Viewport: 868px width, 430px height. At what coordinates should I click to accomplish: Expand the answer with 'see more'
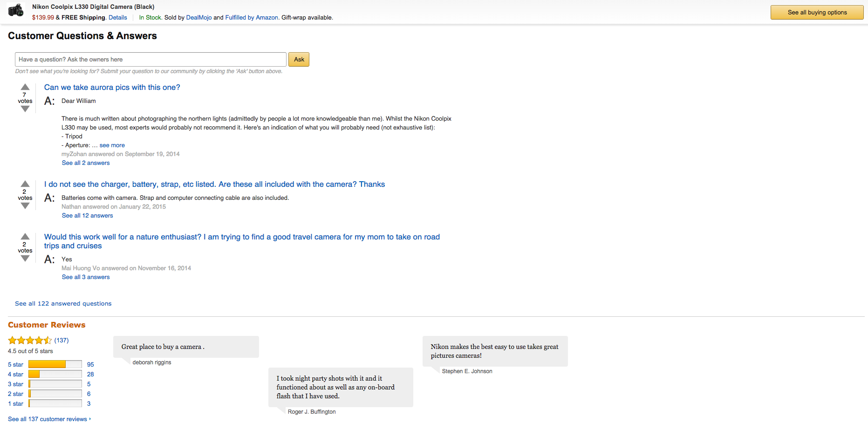click(x=112, y=145)
